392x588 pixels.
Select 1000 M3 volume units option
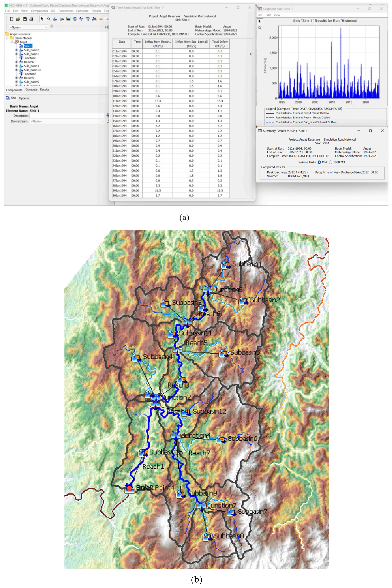tap(331, 162)
